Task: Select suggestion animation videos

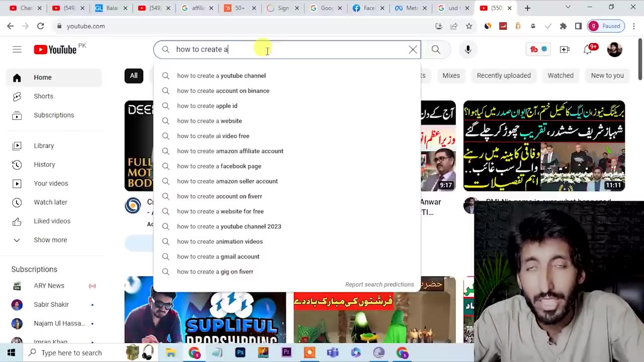Action: click(x=287, y=241)
